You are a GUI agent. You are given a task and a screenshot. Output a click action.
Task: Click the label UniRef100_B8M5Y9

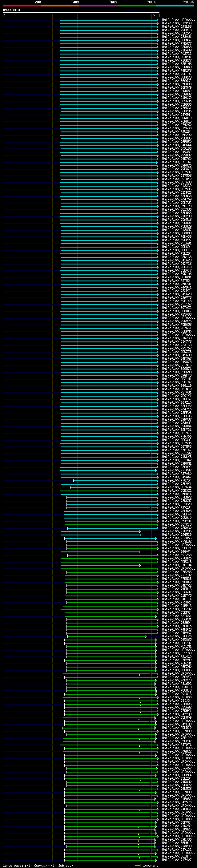pyautogui.click(x=177, y=87)
